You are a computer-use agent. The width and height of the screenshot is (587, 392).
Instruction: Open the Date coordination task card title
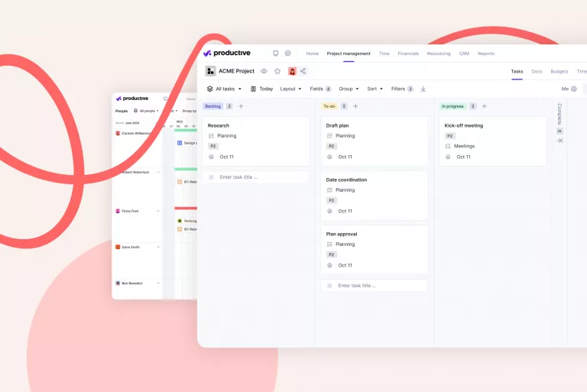click(346, 180)
